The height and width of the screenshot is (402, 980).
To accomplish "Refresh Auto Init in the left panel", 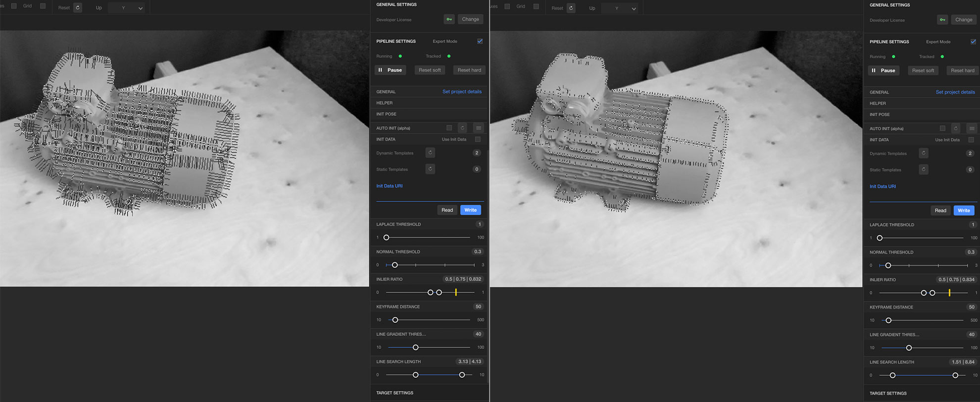I will pos(462,128).
